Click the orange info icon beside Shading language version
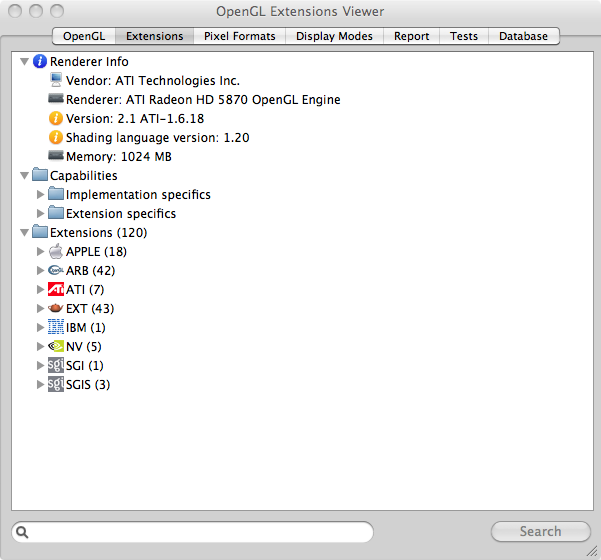Viewport: 601px width, 560px height. 56,137
